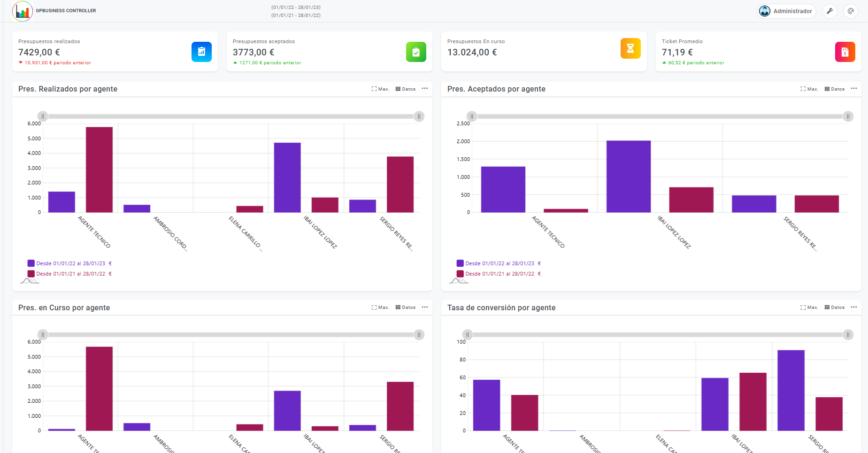
Task: Click the orange hourglass En curso icon
Action: [630, 48]
